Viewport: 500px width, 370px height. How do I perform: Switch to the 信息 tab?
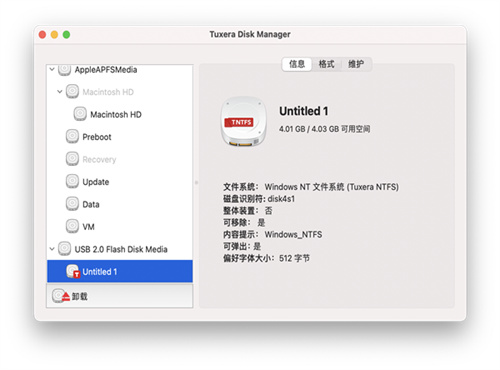(297, 64)
